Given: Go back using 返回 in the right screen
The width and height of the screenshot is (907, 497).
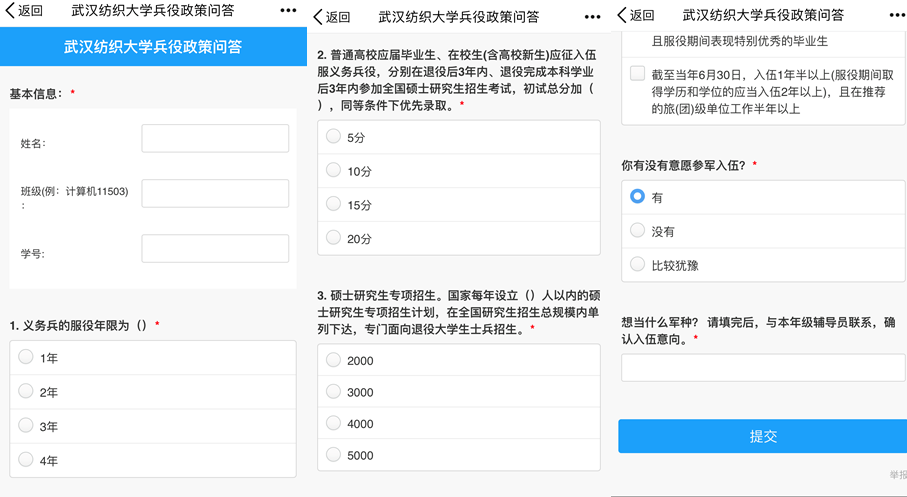Looking at the screenshot, I should tap(636, 14).
